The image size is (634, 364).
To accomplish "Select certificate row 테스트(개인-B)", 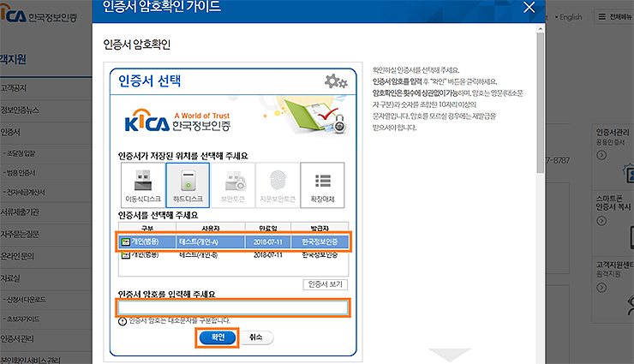I will 233,255.
